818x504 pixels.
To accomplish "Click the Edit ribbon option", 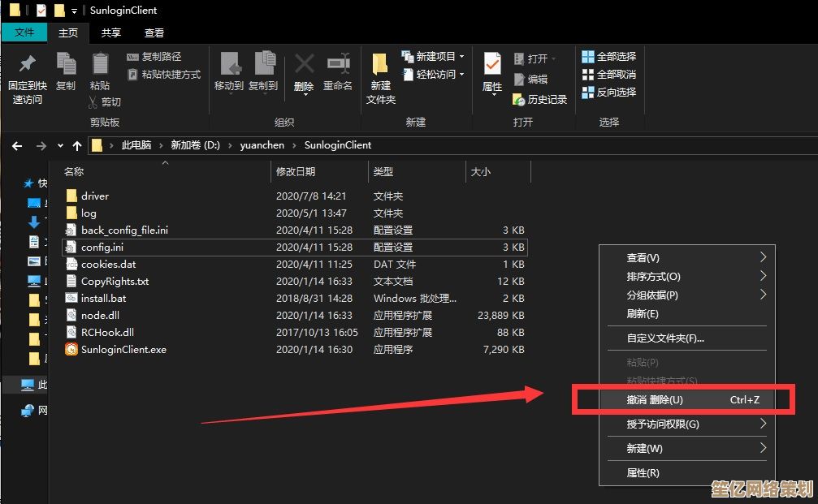I will (530, 79).
